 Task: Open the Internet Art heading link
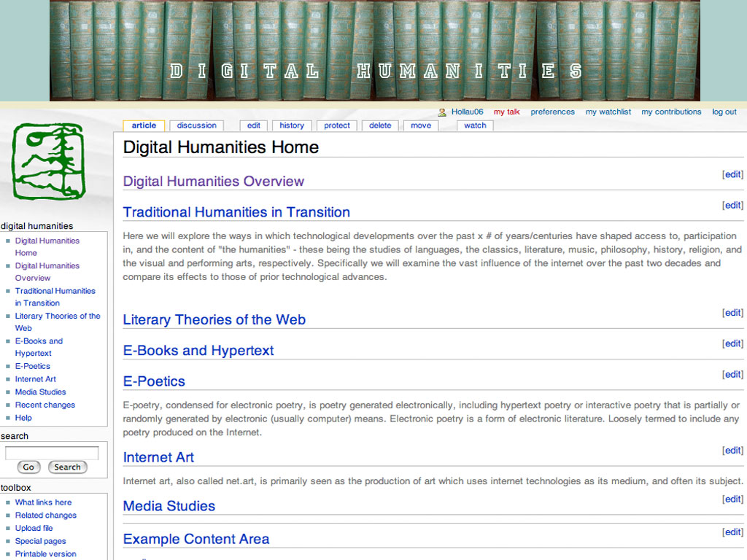pos(158,457)
